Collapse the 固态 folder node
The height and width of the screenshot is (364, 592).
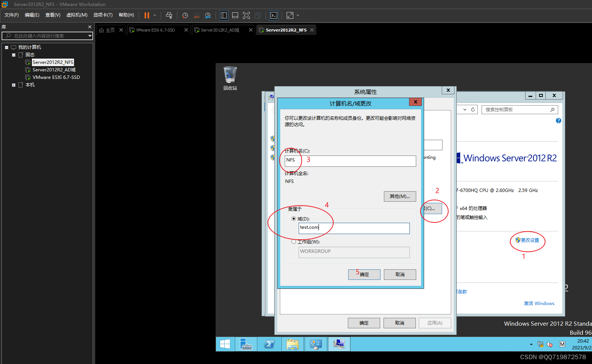pyautogui.click(x=14, y=55)
